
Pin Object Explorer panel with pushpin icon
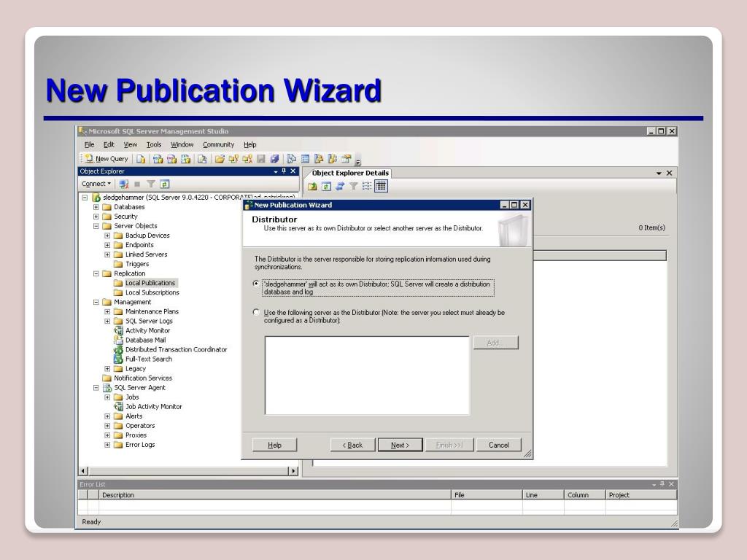[x=284, y=171]
